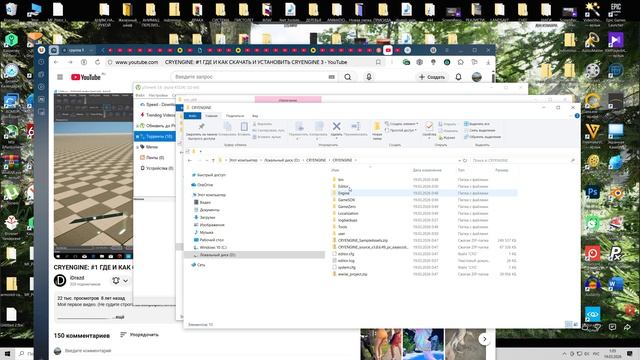640x360 pixels.
Task: Click the YouTube Create button
Action: (432, 77)
